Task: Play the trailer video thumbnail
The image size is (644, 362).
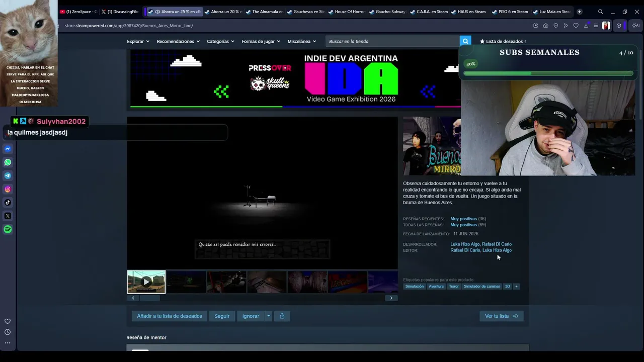Action: (146, 282)
